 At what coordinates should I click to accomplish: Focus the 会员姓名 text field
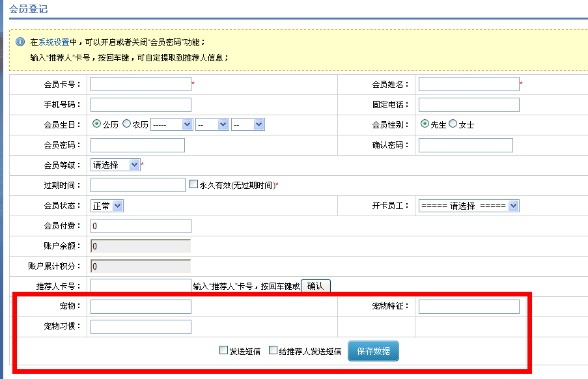pos(469,84)
